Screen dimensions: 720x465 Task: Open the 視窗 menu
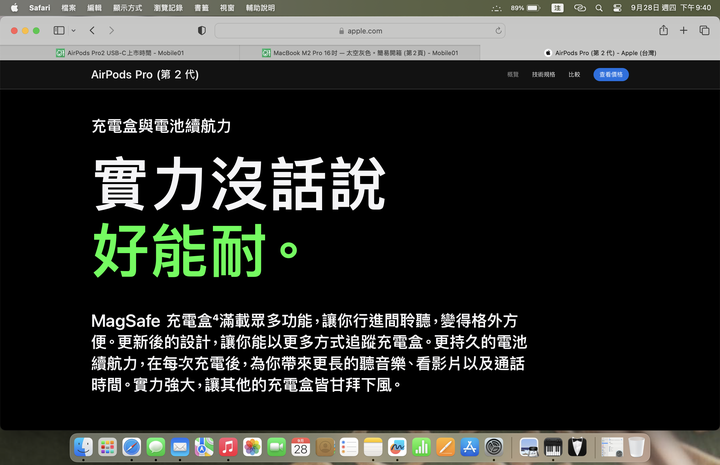click(227, 8)
